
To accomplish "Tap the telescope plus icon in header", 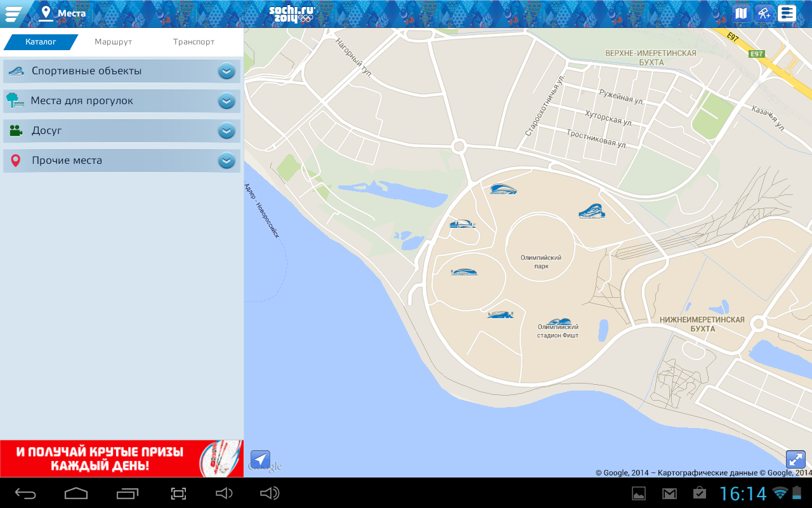I will pos(764,13).
